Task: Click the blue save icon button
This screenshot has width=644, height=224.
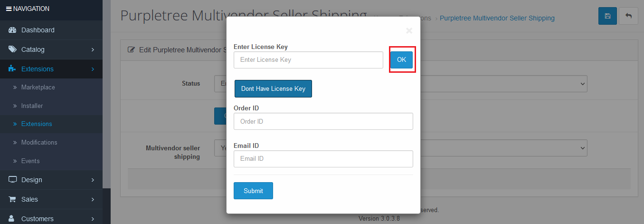Action: coord(607,16)
